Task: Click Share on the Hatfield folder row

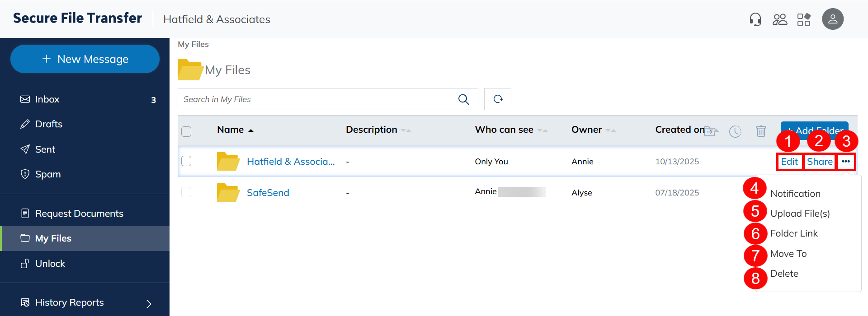Action: tap(820, 162)
